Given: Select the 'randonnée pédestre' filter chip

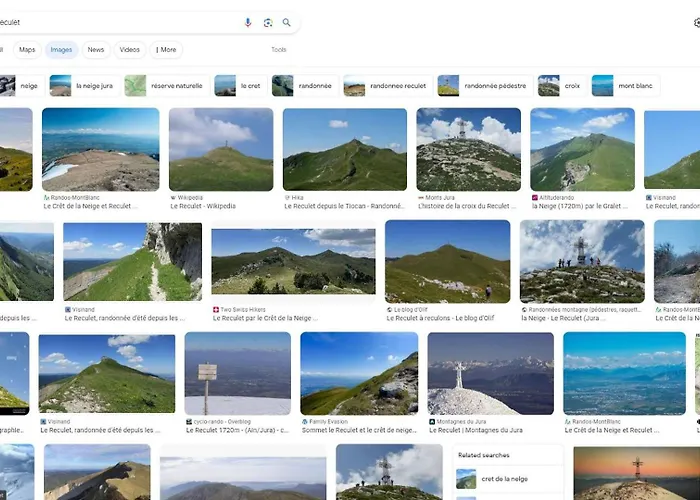Looking at the screenshot, I should (x=485, y=86).
